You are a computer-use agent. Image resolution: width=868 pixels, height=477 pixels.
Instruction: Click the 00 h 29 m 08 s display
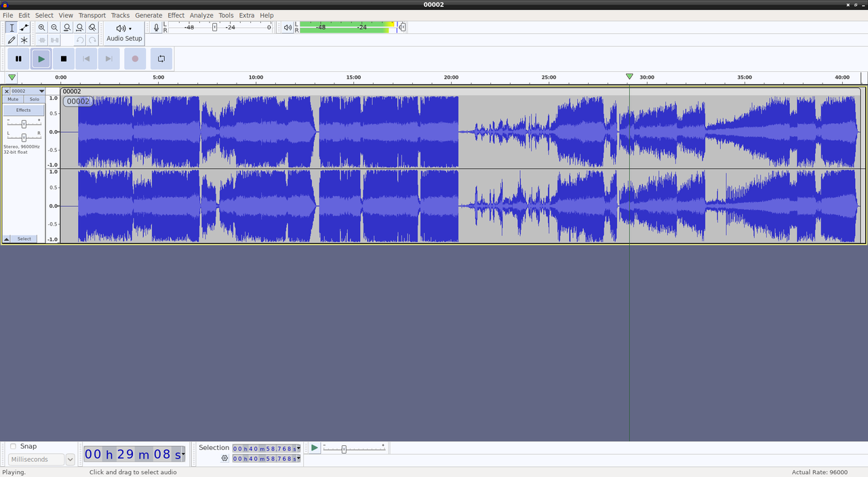pos(133,454)
